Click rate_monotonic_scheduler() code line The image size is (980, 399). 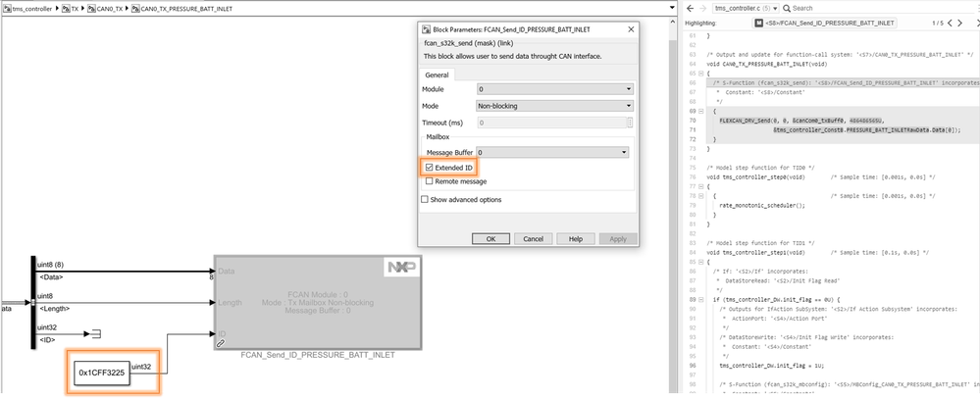coord(762,205)
